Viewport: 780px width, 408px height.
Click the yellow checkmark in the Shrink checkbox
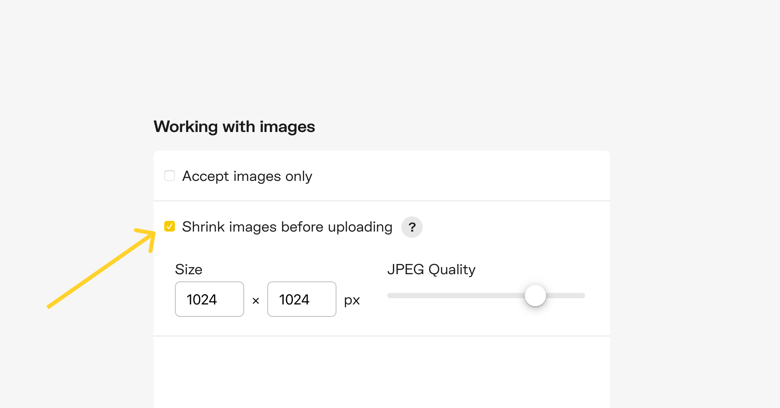point(170,226)
